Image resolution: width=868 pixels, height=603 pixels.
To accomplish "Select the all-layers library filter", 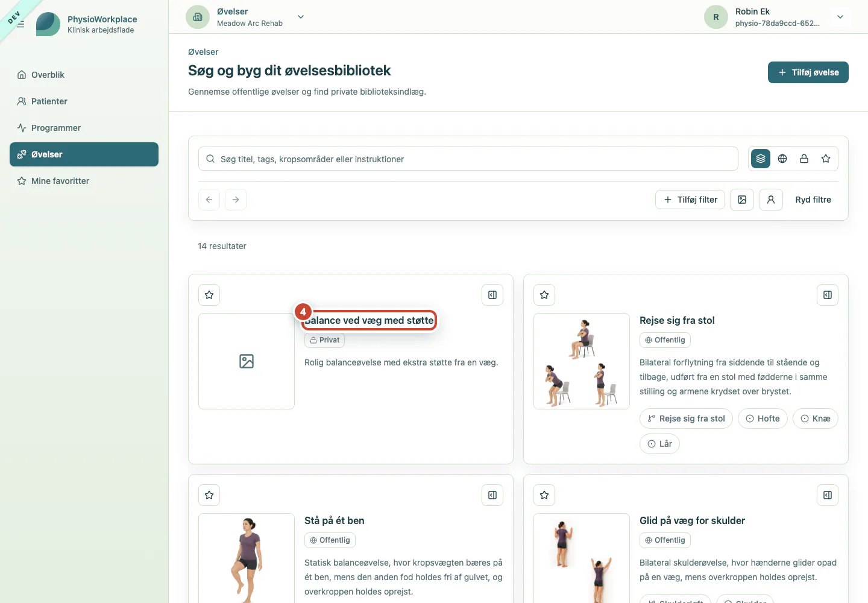I will [x=761, y=159].
